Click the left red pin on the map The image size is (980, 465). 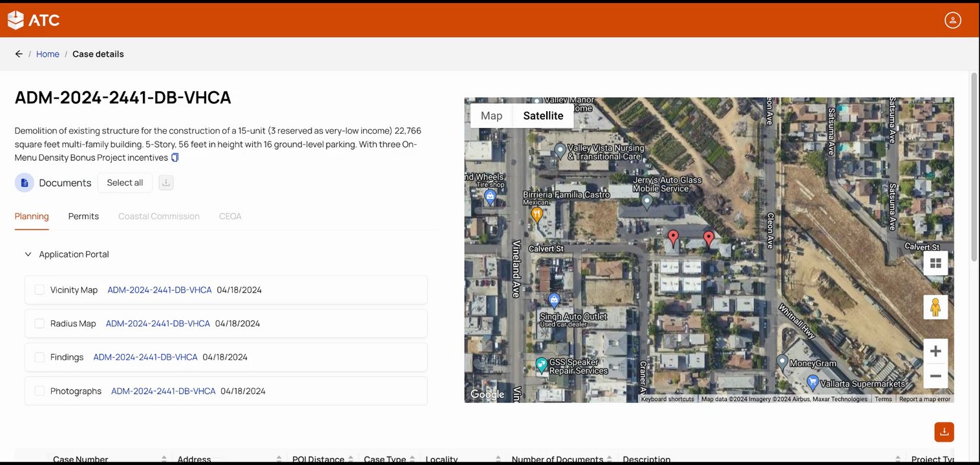click(673, 238)
